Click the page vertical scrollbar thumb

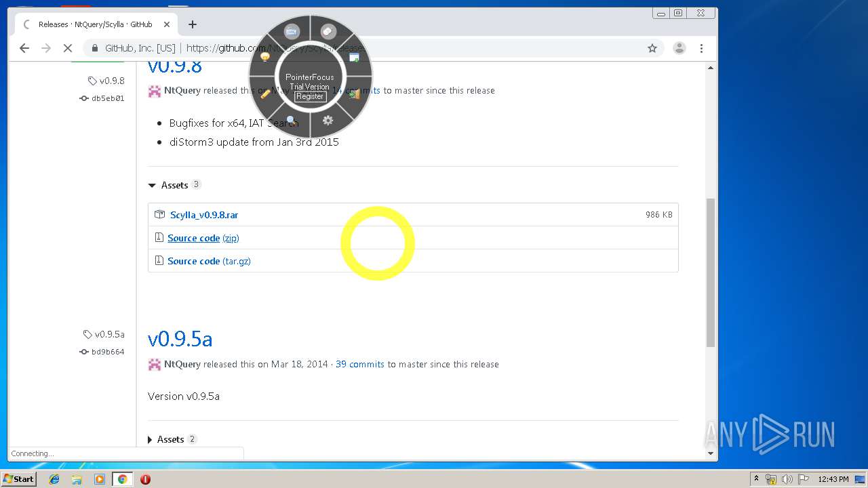[711, 272]
